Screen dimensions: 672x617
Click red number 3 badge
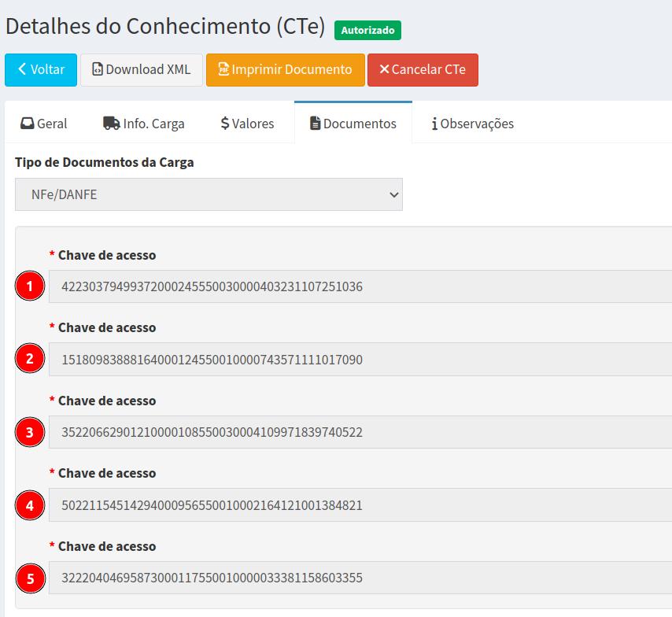(30, 432)
